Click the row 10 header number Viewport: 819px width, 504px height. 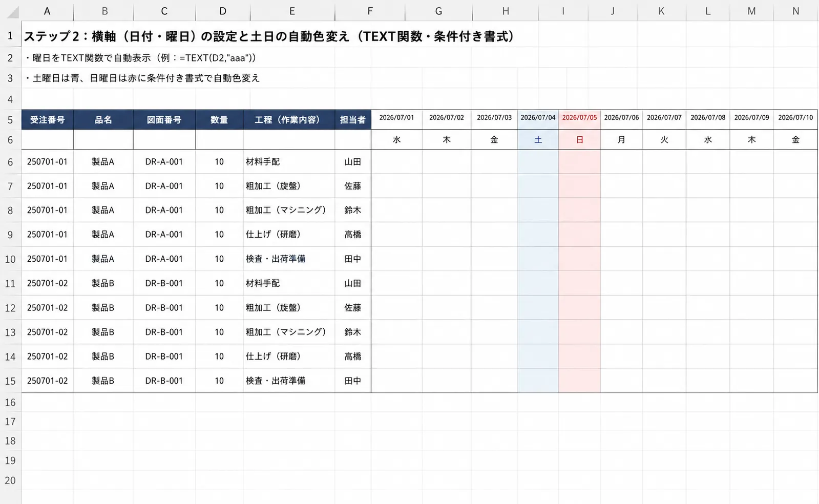10,259
